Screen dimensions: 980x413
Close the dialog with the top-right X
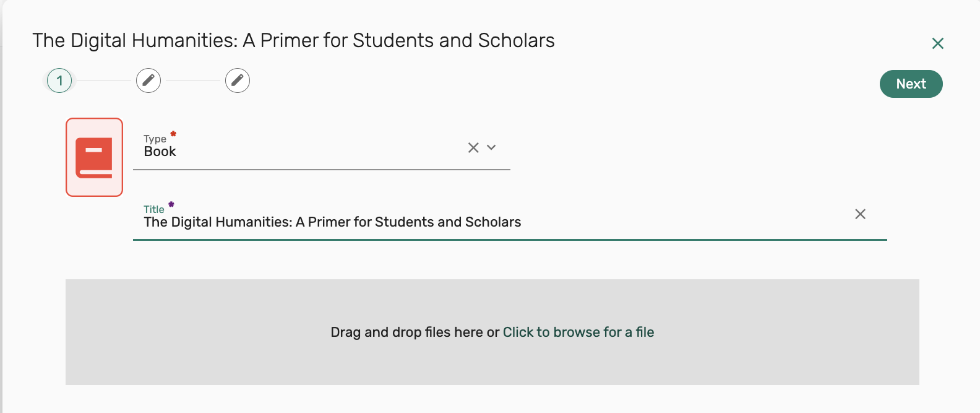937,43
